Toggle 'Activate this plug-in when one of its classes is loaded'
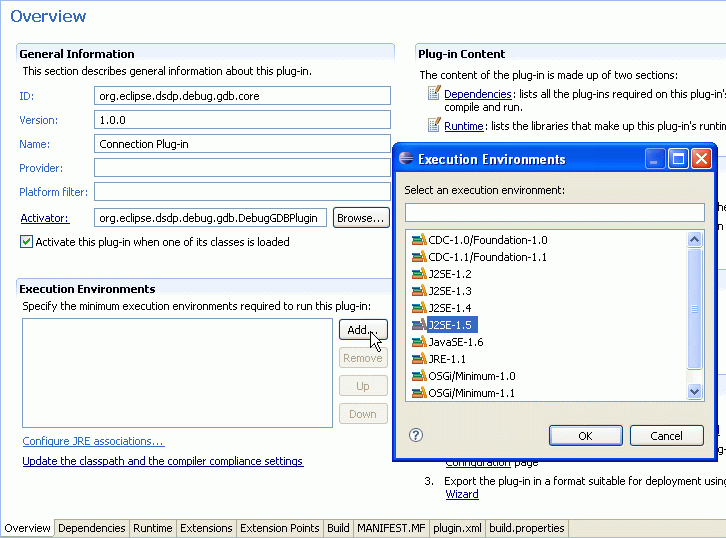 coord(26,242)
